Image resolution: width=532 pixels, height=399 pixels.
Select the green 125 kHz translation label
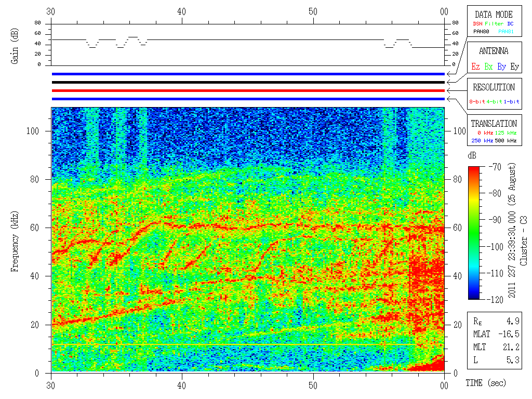pos(506,132)
